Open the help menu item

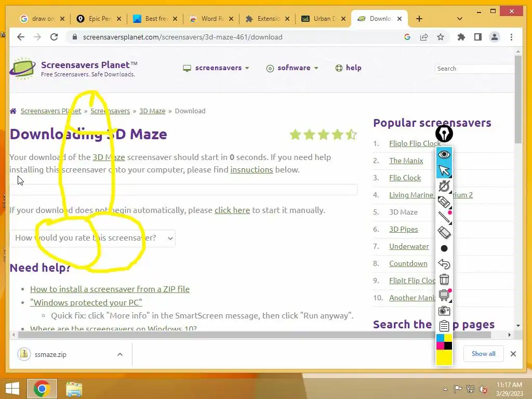[x=349, y=68]
